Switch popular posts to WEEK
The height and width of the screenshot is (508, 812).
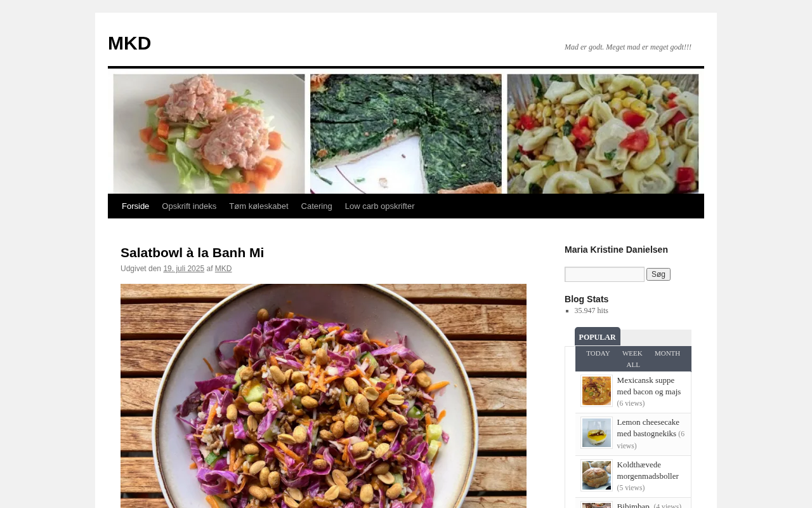click(632, 353)
